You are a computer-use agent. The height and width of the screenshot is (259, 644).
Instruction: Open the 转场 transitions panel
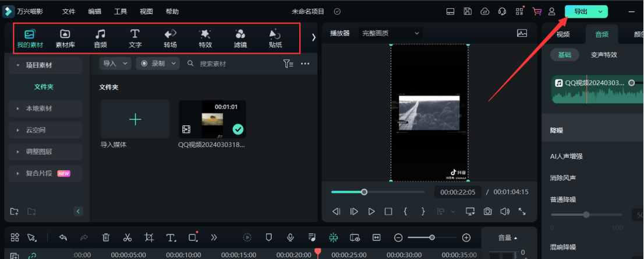[170, 38]
